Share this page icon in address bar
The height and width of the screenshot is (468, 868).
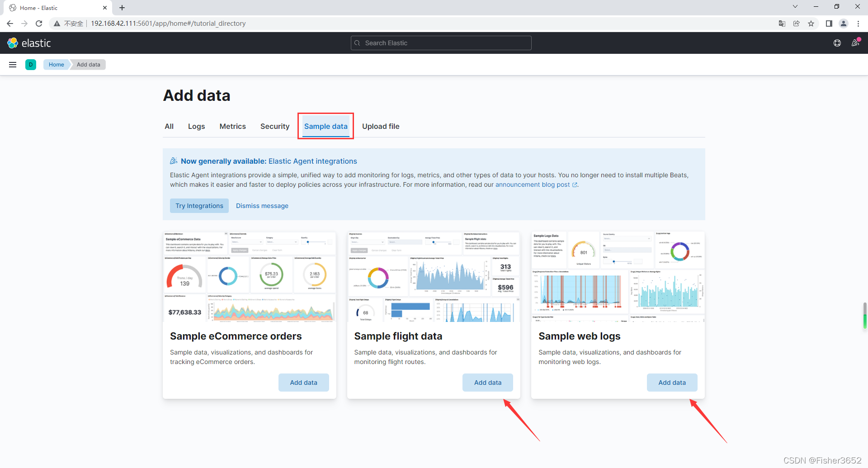(x=797, y=24)
